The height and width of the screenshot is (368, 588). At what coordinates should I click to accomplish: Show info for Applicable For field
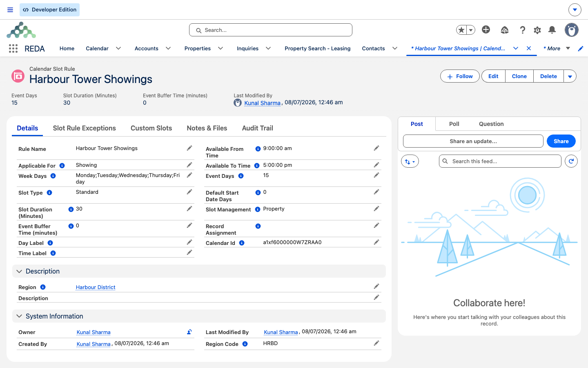click(62, 166)
